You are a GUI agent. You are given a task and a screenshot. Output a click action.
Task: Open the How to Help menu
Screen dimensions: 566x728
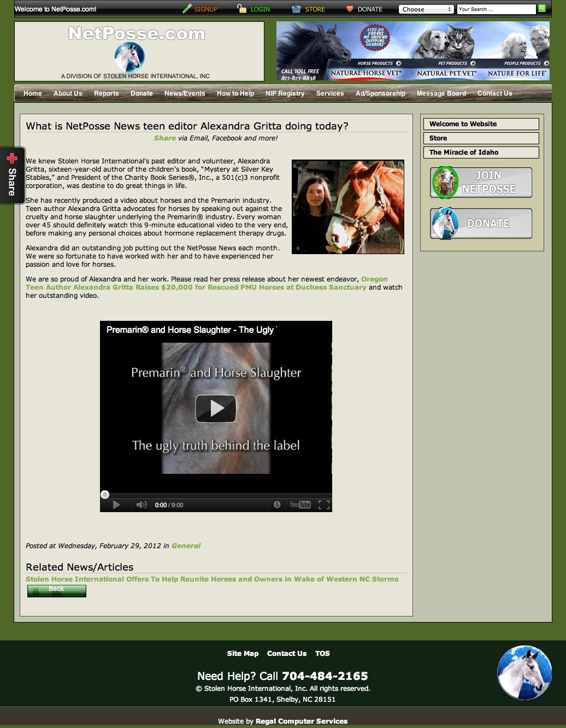tap(235, 93)
